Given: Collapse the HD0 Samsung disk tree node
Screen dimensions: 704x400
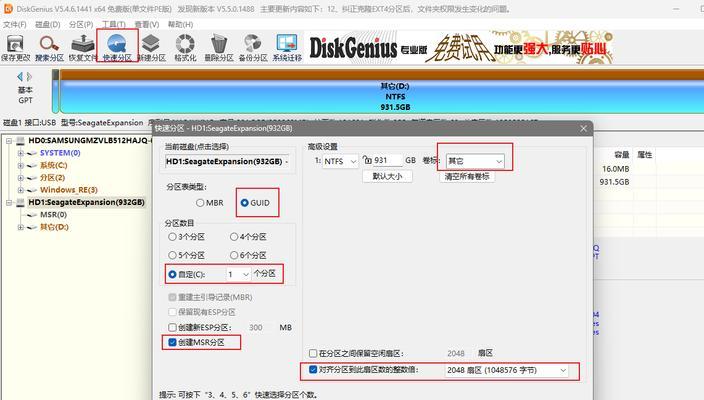Looking at the screenshot, I should click(x=9, y=141).
